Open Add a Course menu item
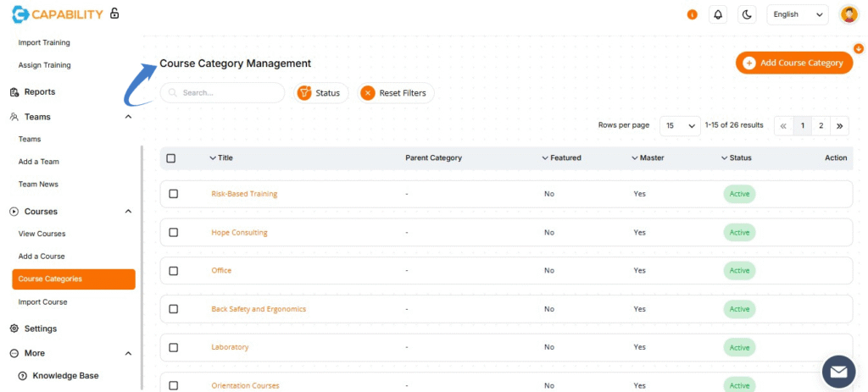This screenshot has width=868, height=392. [42, 257]
